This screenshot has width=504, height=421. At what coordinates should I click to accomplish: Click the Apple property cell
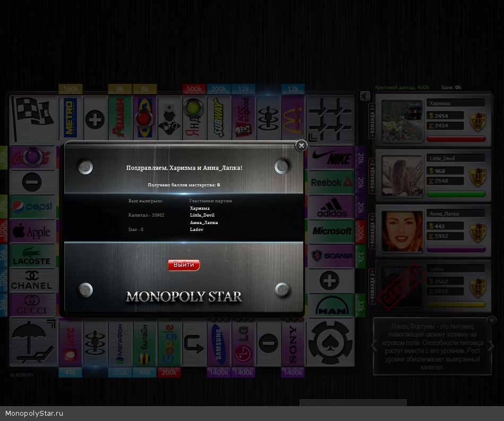click(x=31, y=231)
